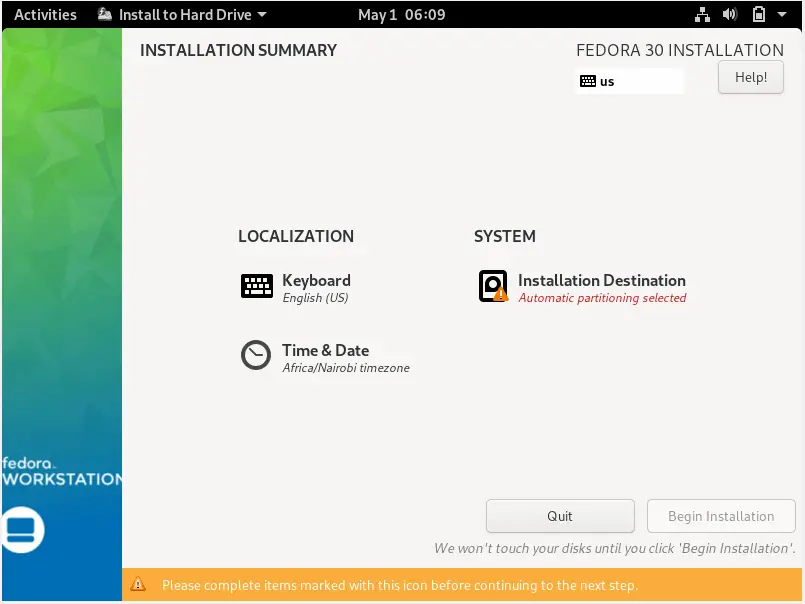The width and height of the screenshot is (805, 604).
Task: Open the clock and calendar at May 1 06:09
Action: click(x=401, y=14)
